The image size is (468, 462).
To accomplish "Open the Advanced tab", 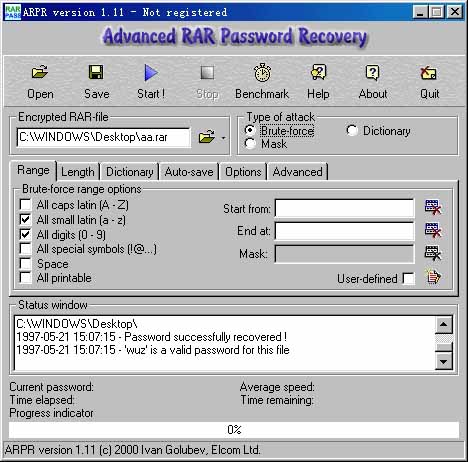I will 298,172.
